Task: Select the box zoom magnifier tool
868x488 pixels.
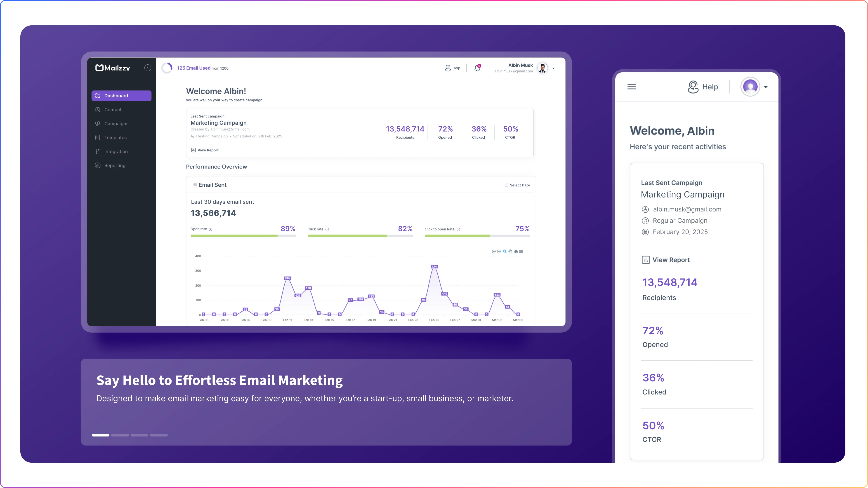Action: point(505,251)
